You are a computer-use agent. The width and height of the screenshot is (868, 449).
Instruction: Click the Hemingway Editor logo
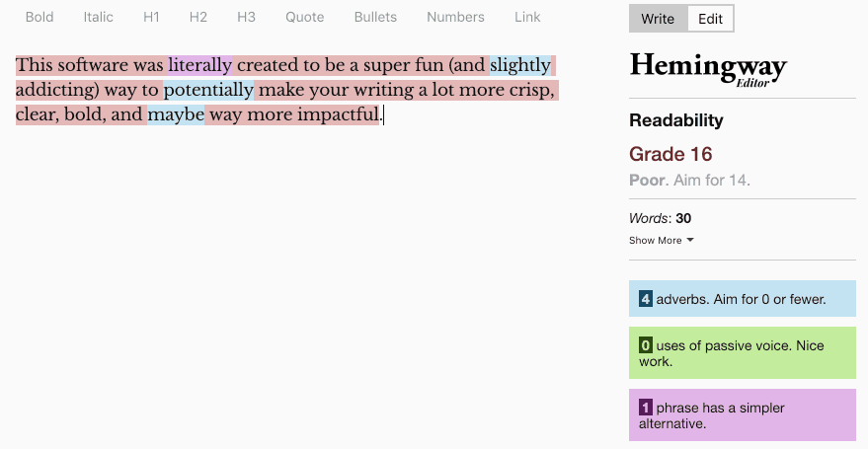coord(708,70)
